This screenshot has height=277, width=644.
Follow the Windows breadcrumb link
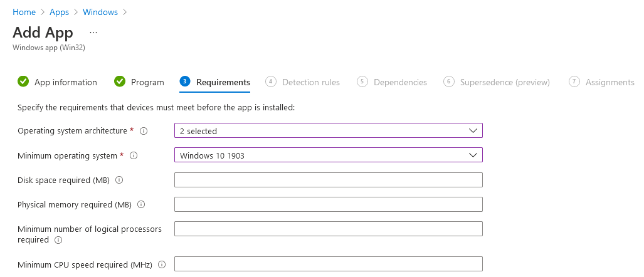[100, 12]
